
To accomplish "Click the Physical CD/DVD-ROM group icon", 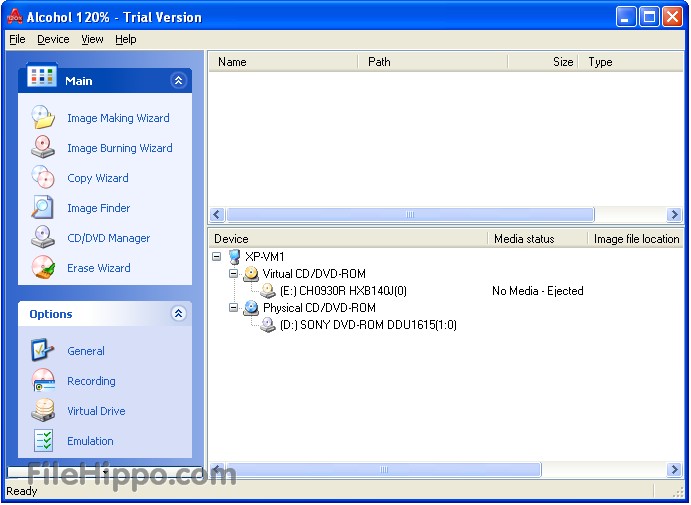I will tap(251, 308).
